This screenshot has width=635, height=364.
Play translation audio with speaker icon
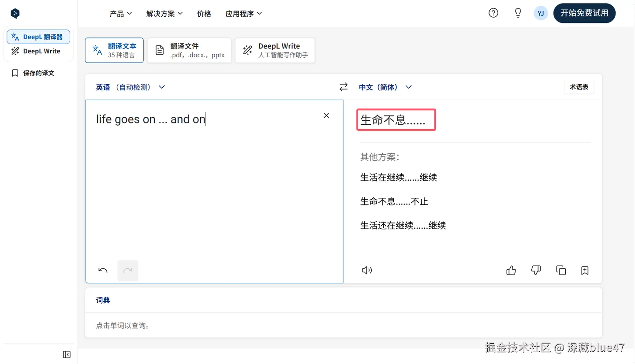pyautogui.click(x=367, y=270)
